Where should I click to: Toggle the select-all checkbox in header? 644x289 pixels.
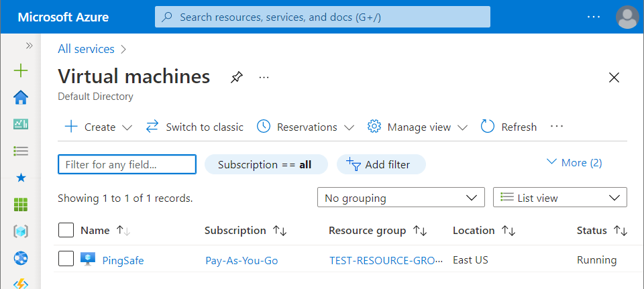click(x=66, y=231)
